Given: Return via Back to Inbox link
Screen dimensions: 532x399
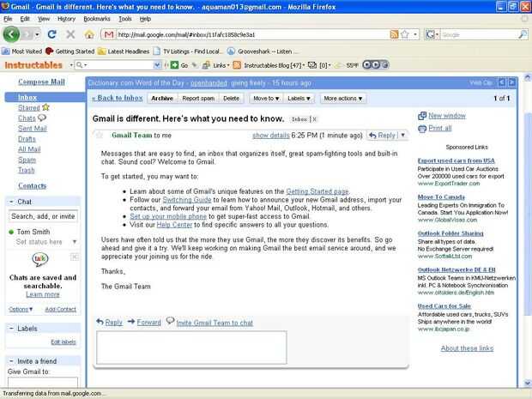Looking at the screenshot, I should (x=118, y=98).
